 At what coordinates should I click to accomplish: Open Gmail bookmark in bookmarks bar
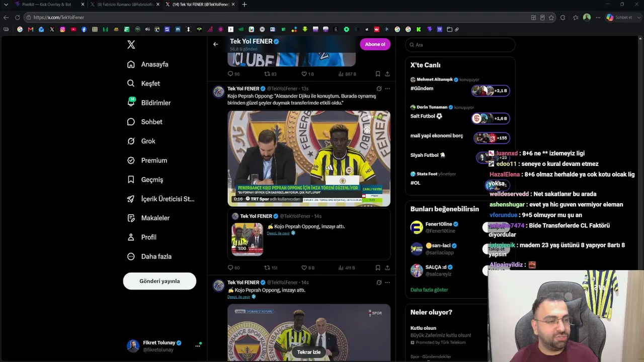coord(31,29)
